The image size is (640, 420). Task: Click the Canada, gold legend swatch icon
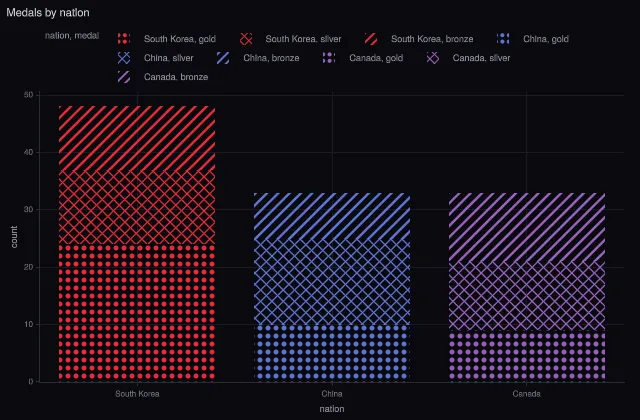coord(329,58)
